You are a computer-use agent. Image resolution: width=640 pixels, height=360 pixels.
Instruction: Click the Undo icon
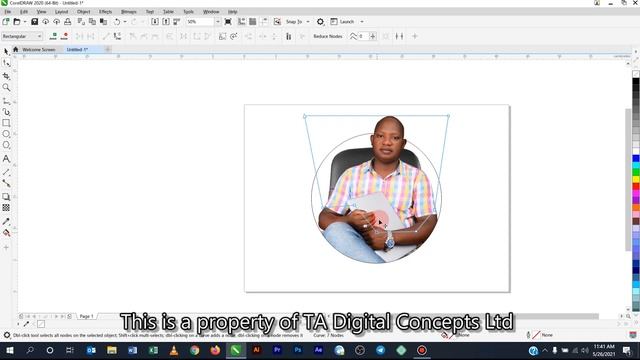[x=117, y=22]
